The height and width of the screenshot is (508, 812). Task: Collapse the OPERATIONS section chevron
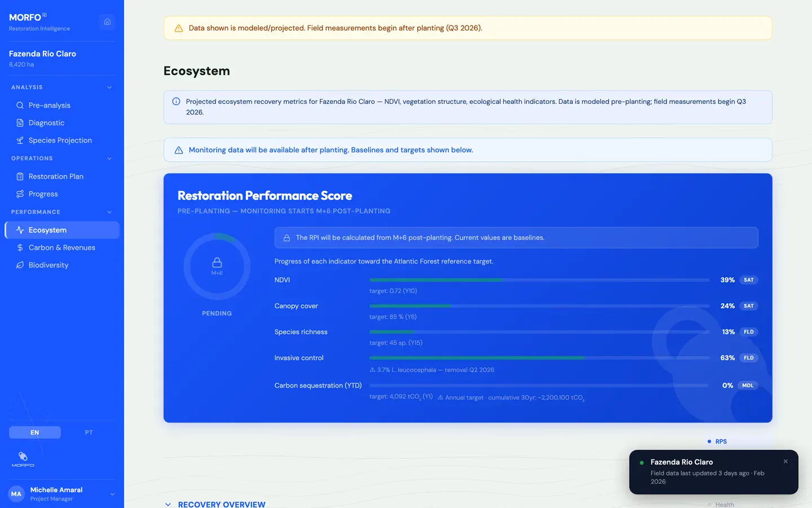109,159
